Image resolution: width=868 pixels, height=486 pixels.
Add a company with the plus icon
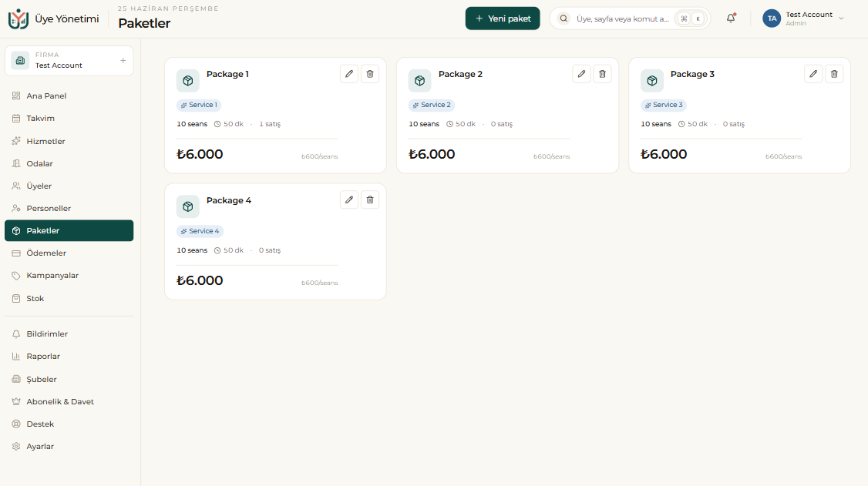123,60
